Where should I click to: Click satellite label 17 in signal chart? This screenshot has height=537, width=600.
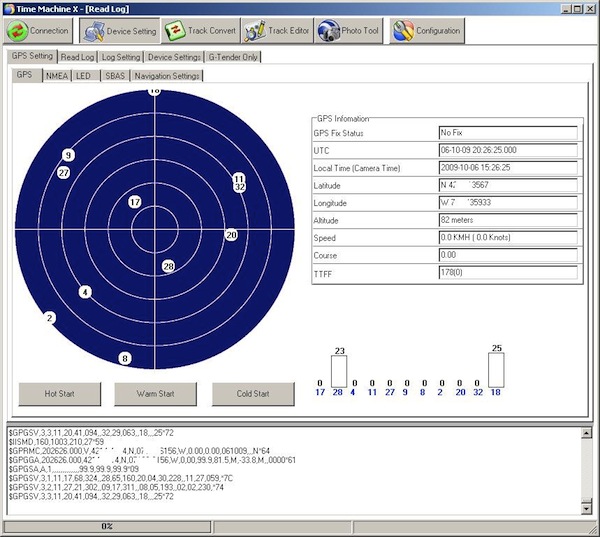point(320,392)
